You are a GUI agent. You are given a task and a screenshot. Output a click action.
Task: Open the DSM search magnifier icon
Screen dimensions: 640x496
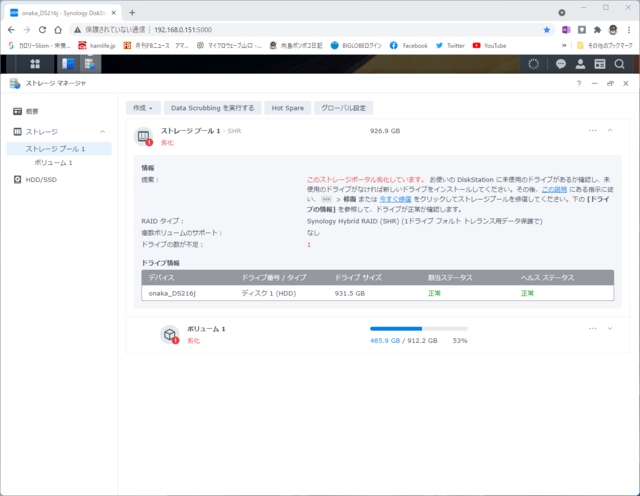tap(619, 64)
